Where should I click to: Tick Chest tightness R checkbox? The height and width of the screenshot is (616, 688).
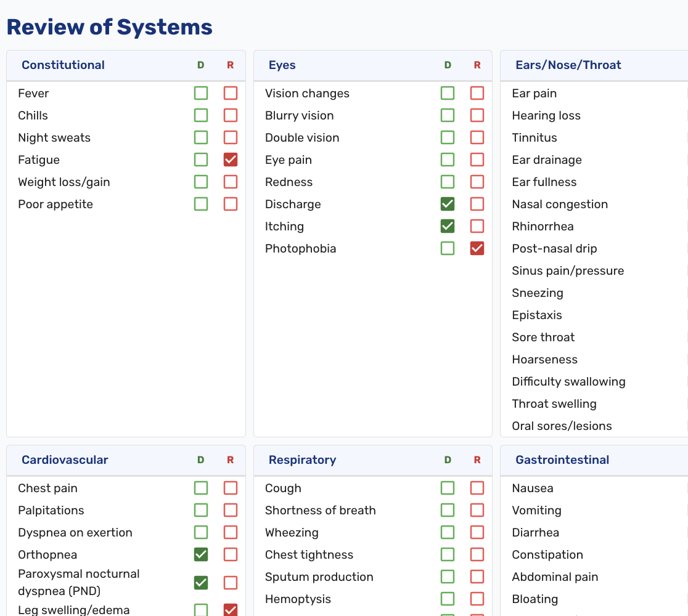click(477, 554)
